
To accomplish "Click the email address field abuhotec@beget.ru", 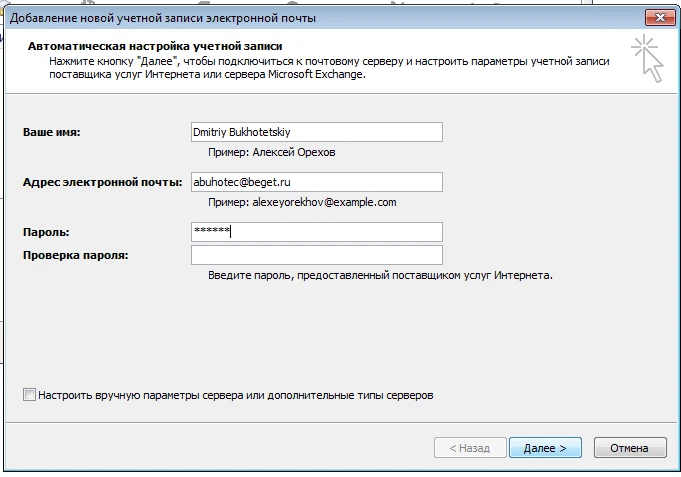I will (315, 182).
